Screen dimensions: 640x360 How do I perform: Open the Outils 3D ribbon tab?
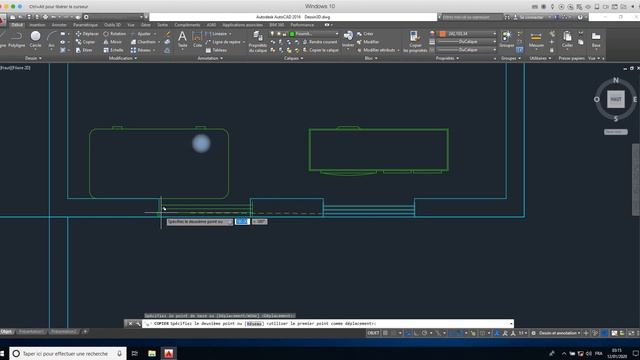[x=112, y=25]
